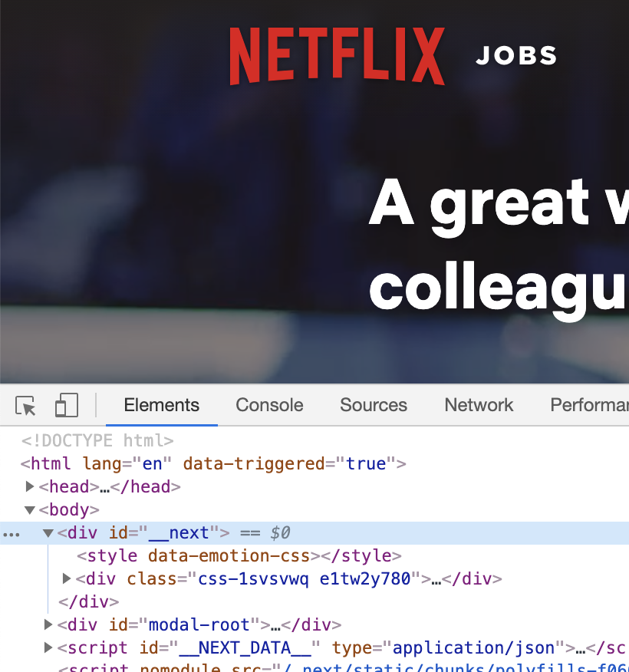Open the Network tab

point(479,406)
